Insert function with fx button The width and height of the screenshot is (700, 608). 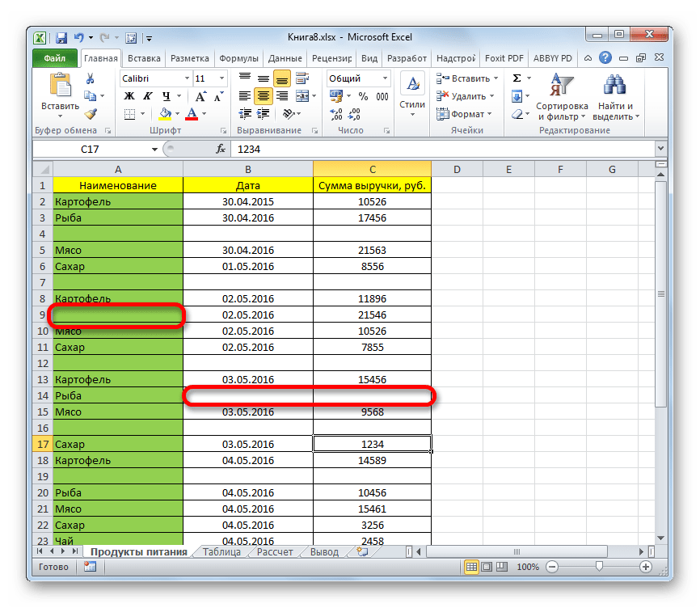221,149
